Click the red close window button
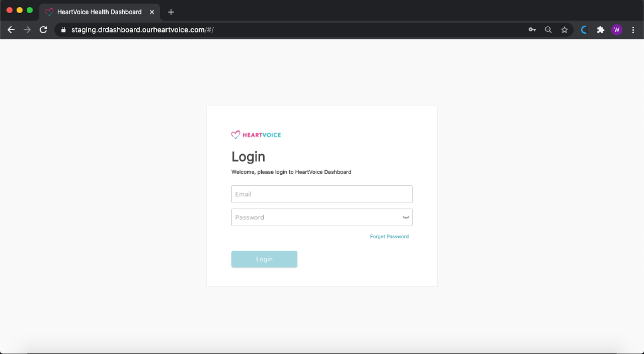The height and width of the screenshot is (354, 644). tap(9, 10)
